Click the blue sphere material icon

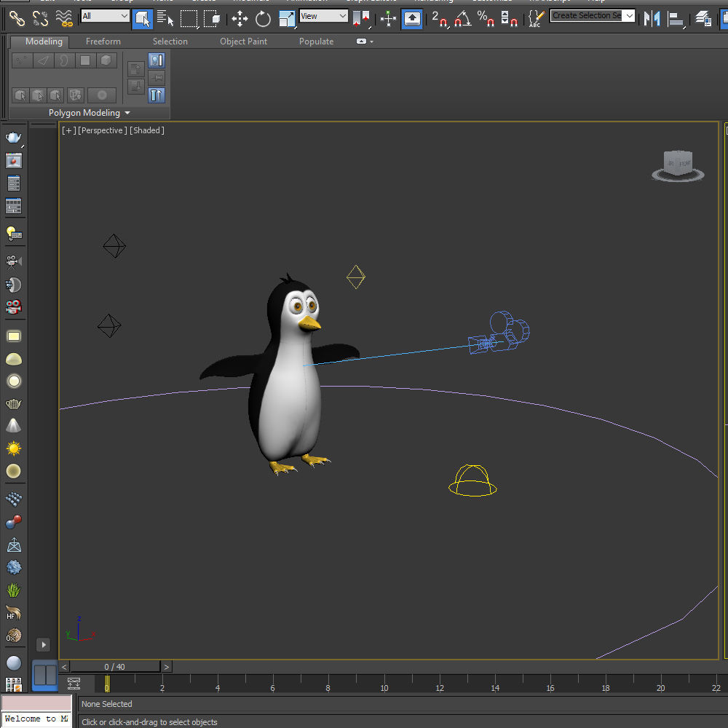coord(13,663)
